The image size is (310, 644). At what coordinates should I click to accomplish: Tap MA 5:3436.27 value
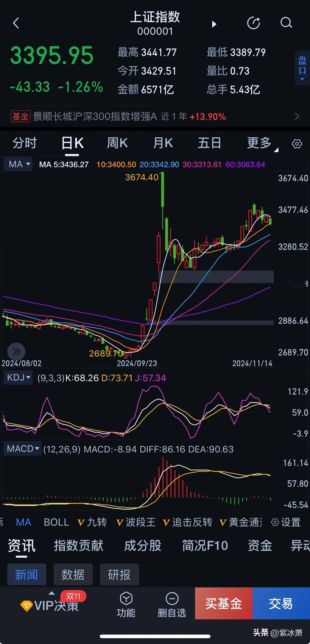64,164
